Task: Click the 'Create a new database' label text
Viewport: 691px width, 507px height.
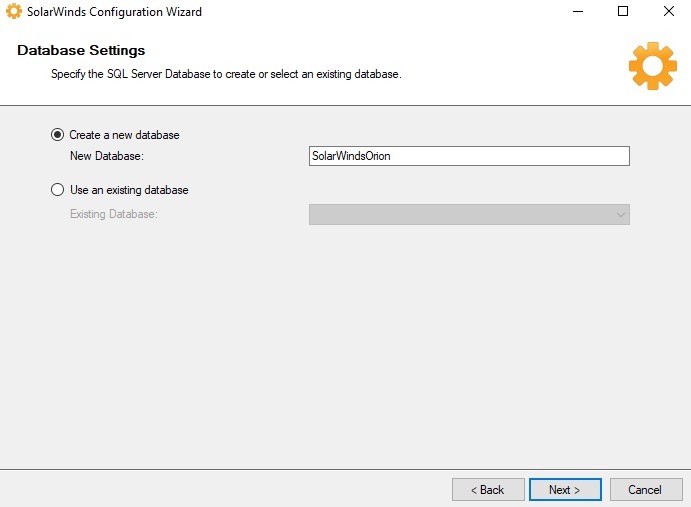Action: tap(124, 135)
